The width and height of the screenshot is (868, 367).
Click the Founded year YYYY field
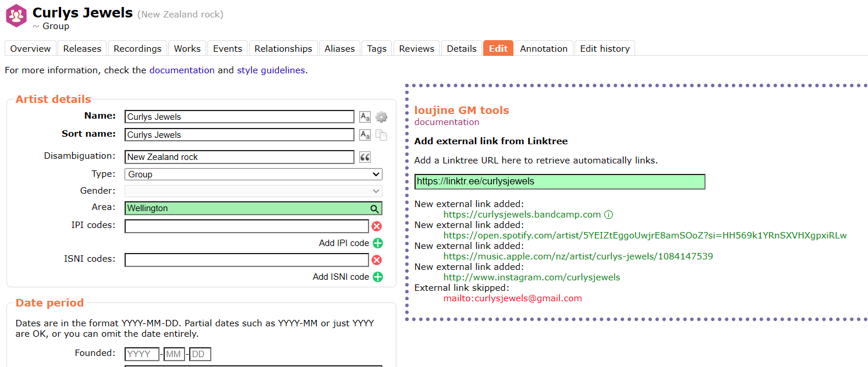[141, 354]
